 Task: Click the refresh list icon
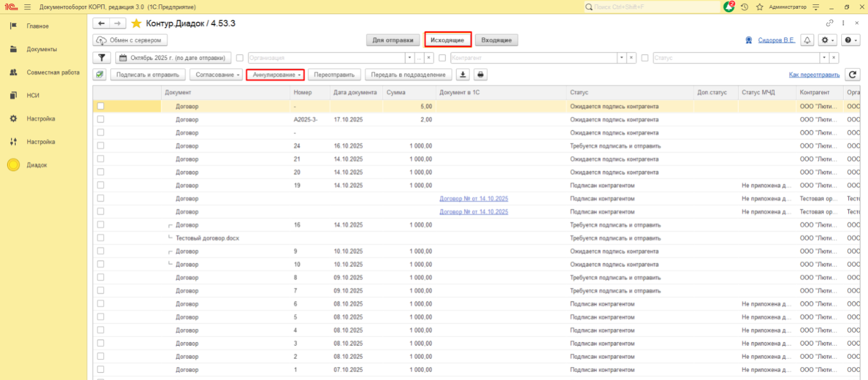coord(853,74)
